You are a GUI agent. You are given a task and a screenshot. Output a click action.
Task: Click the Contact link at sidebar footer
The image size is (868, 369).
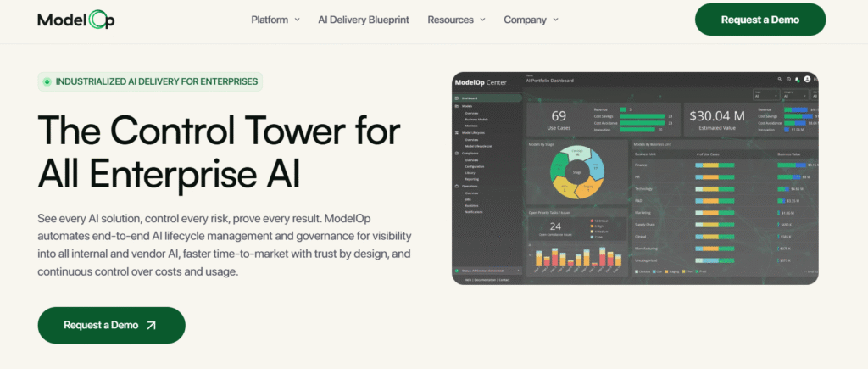[504, 280]
